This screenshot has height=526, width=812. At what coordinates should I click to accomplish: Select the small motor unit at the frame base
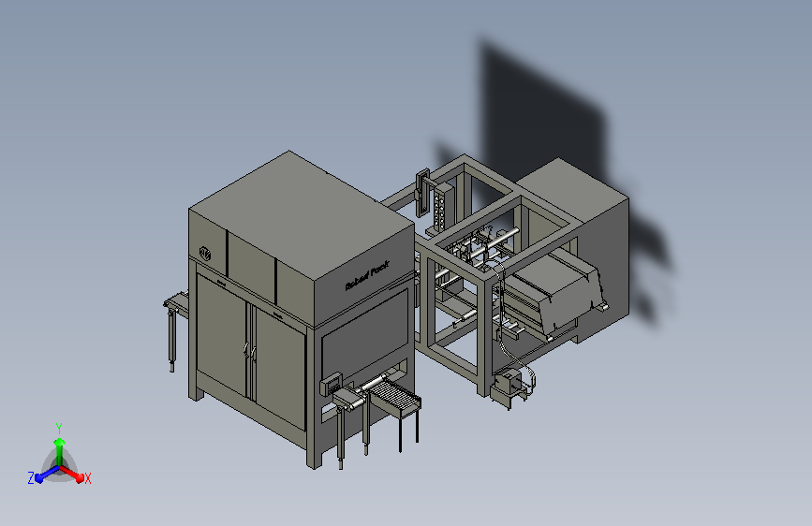(x=508, y=382)
